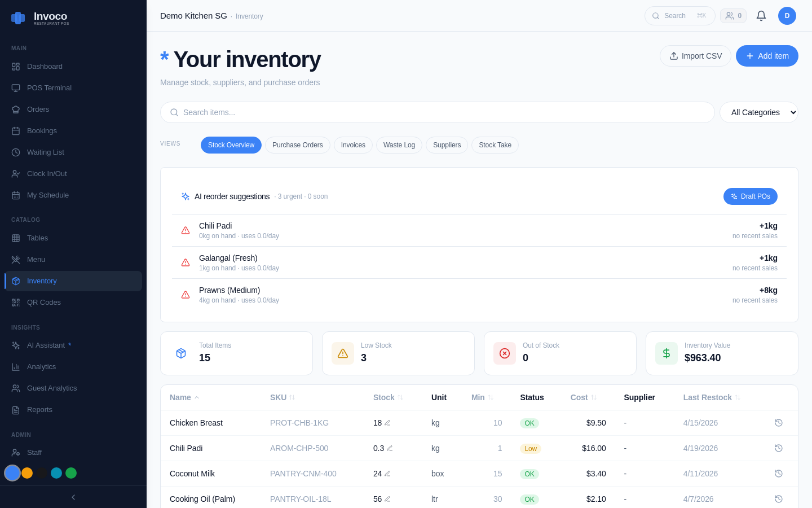Click the edit pencil next to Chili Padi stock
Image resolution: width=812 pixels, height=508 pixels.
[389, 448]
